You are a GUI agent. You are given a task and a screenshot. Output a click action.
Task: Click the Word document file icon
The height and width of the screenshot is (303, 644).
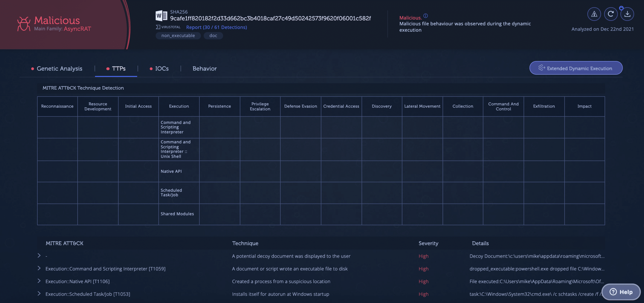(x=161, y=16)
